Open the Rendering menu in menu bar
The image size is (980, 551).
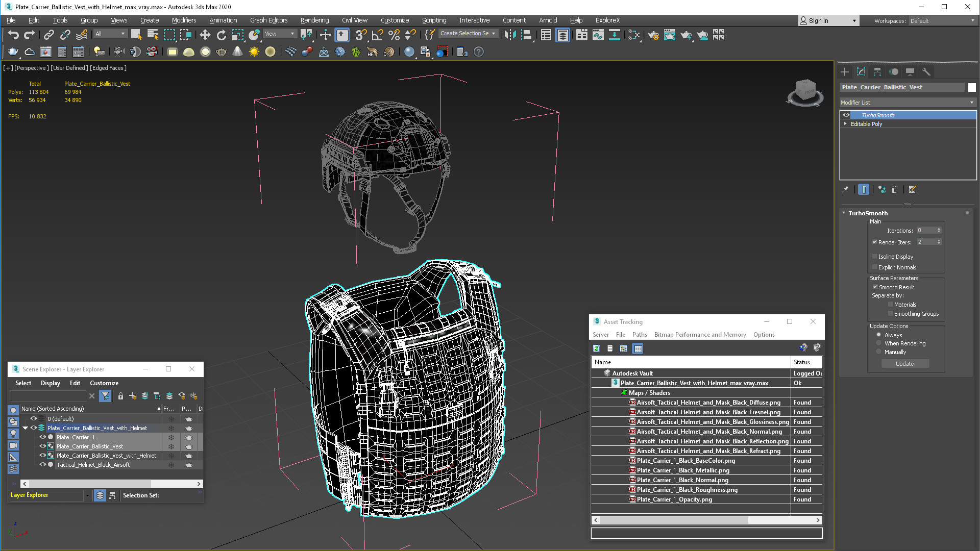[x=314, y=19]
